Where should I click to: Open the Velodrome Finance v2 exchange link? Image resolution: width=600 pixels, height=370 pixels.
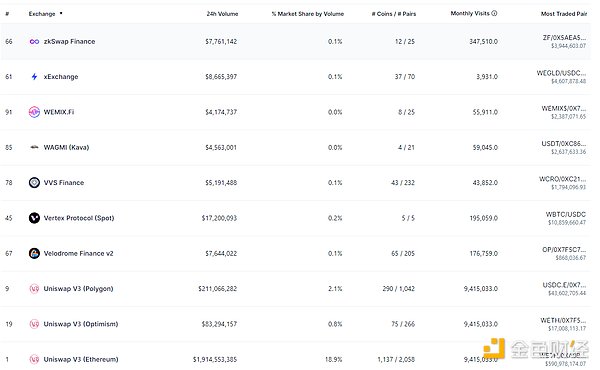coord(78,253)
